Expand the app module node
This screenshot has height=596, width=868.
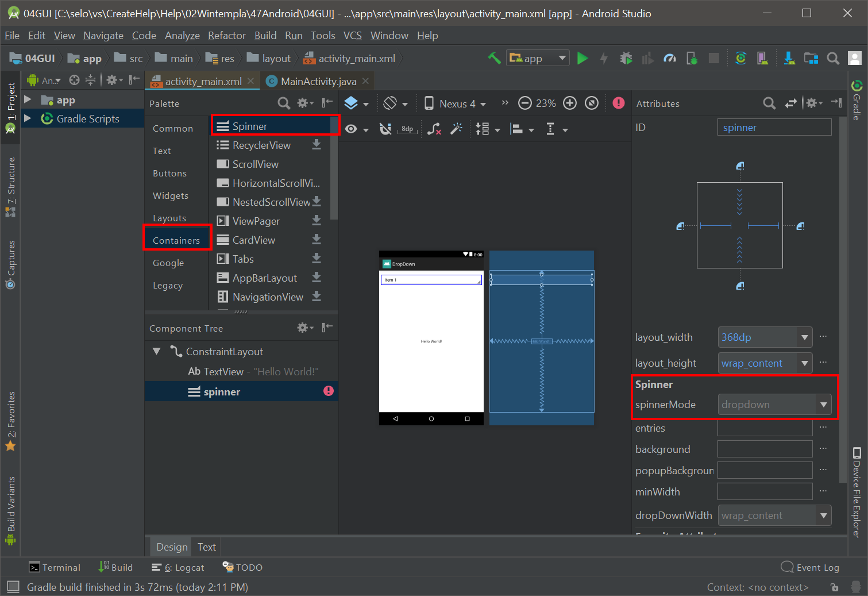pos(27,99)
